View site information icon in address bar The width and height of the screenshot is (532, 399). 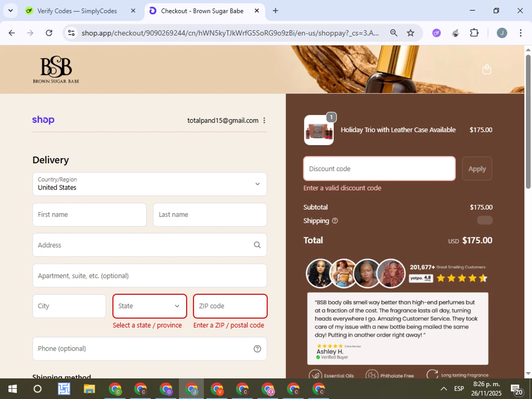[71, 33]
